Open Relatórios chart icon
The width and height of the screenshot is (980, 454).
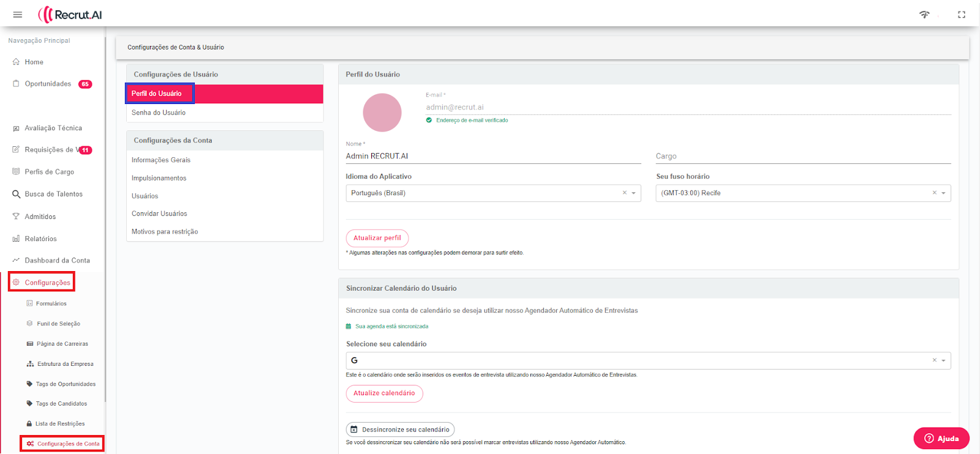(16, 239)
